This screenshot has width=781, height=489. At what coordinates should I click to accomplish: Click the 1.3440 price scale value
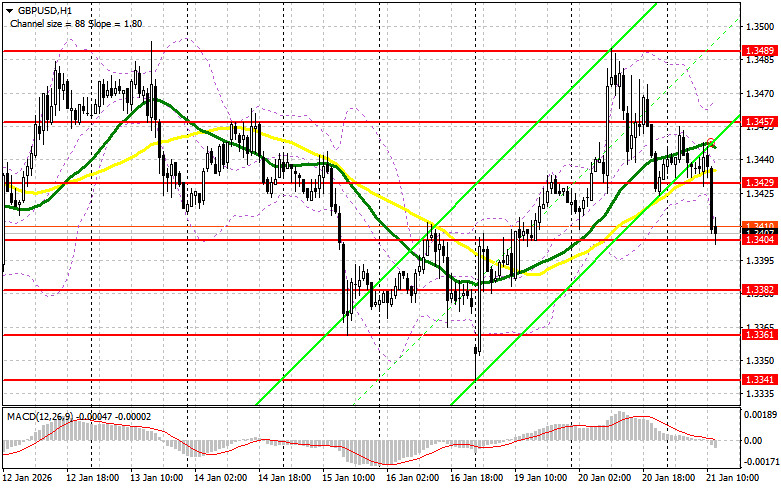pyautogui.click(x=756, y=159)
